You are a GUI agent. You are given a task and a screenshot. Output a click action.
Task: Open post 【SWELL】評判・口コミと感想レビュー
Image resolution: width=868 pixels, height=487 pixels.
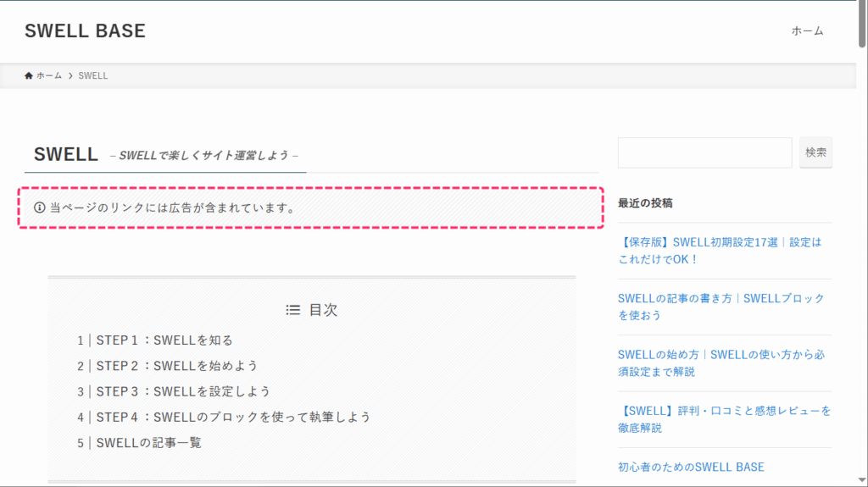coord(725,419)
